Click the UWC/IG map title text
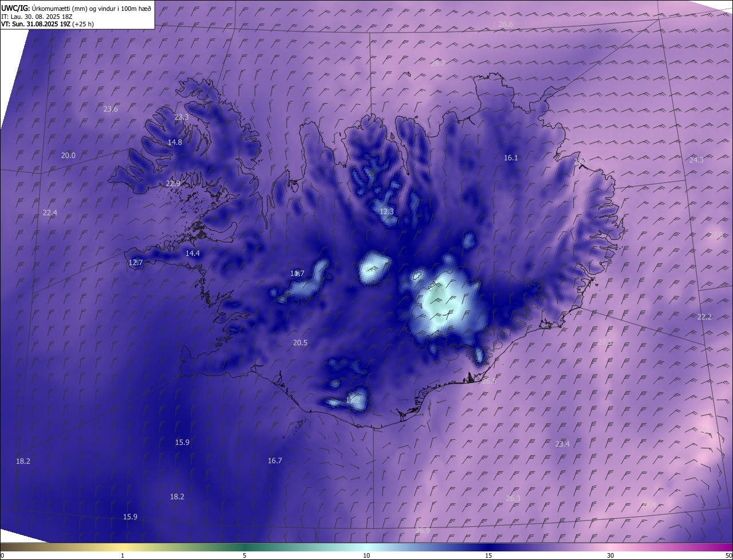Screen dimensions: 733x560 76,8
